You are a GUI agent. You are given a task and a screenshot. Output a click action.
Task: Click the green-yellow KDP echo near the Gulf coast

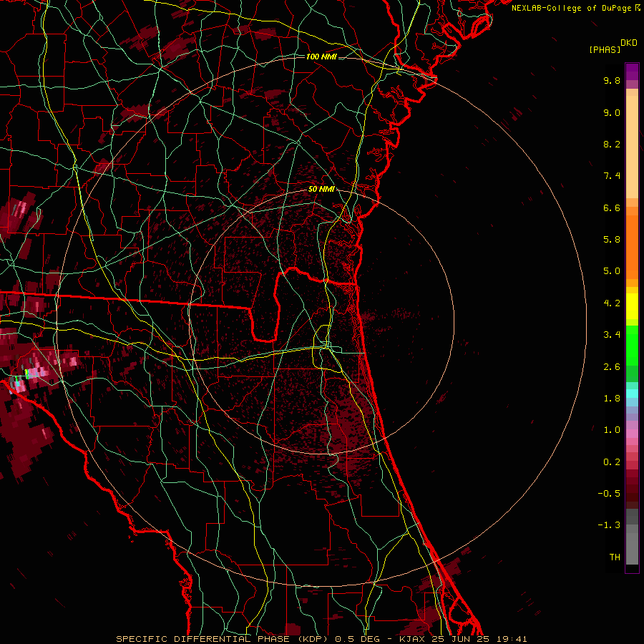[x=26, y=374]
